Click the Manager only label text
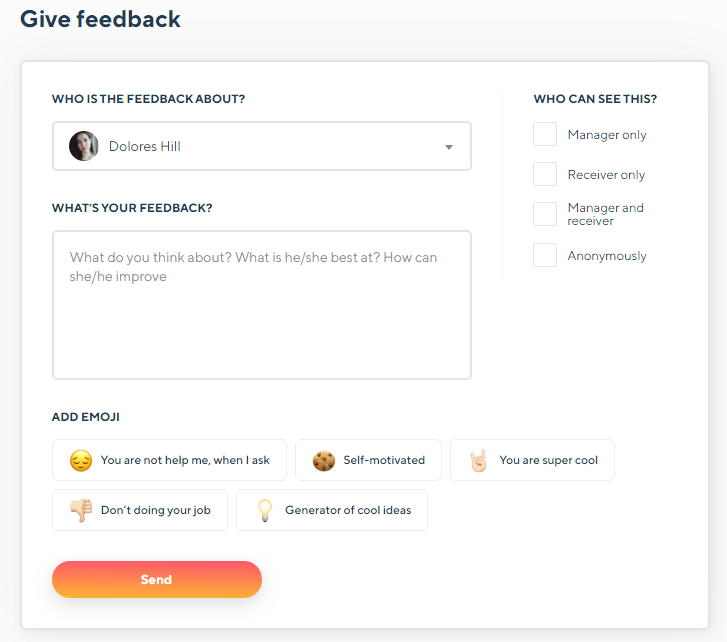 pos(607,135)
